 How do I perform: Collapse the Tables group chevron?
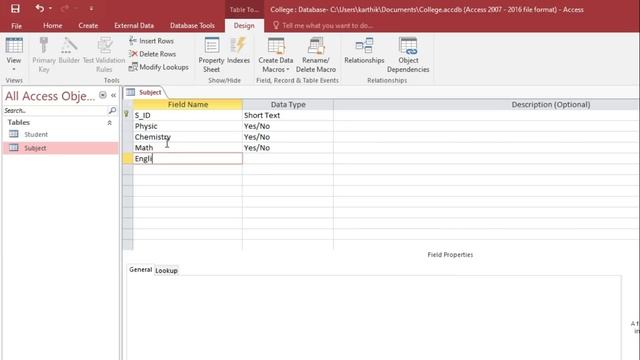point(109,122)
